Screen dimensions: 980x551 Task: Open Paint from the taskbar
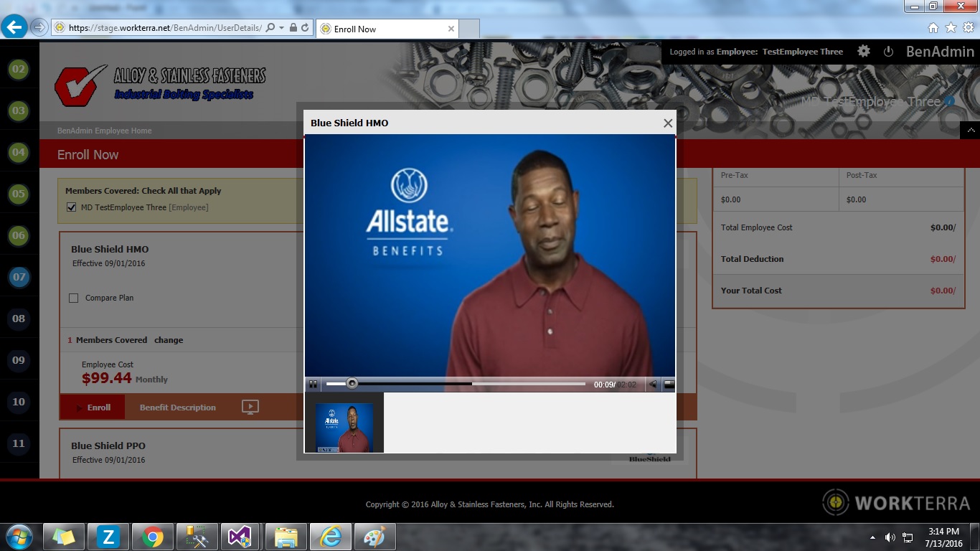(374, 537)
